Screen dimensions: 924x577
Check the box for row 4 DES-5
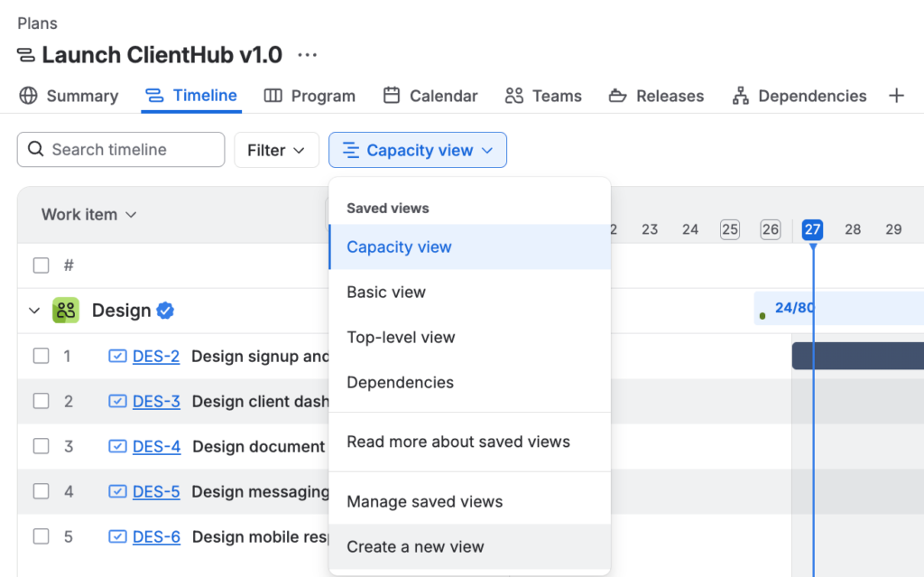(x=42, y=491)
